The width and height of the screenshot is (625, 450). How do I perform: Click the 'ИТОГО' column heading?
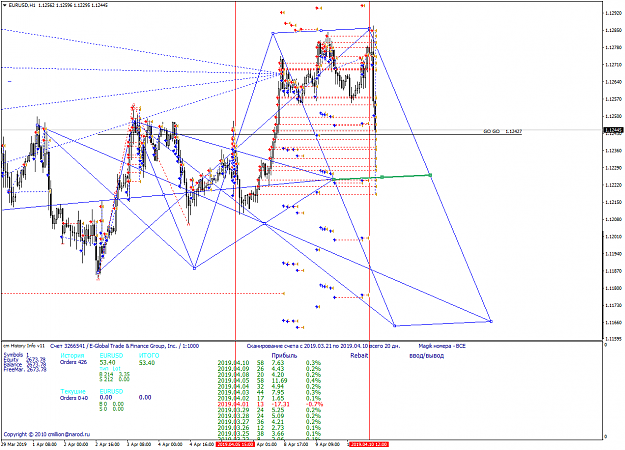coord(149,356)
